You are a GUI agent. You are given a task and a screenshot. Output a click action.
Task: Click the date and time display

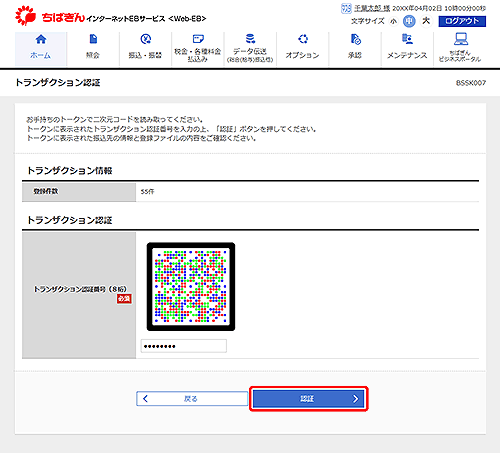[x=439, y=8]
